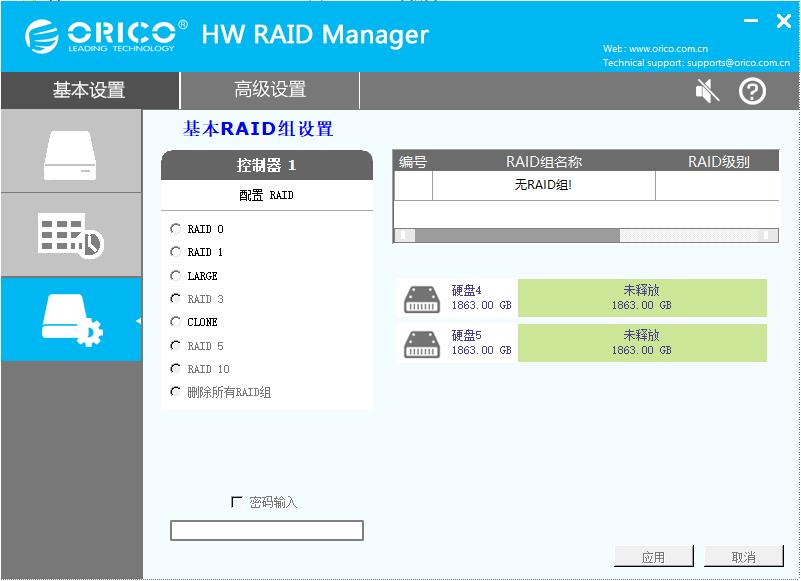
Task: Click the 硬盘4 drive icon
Action: point(421,299)
